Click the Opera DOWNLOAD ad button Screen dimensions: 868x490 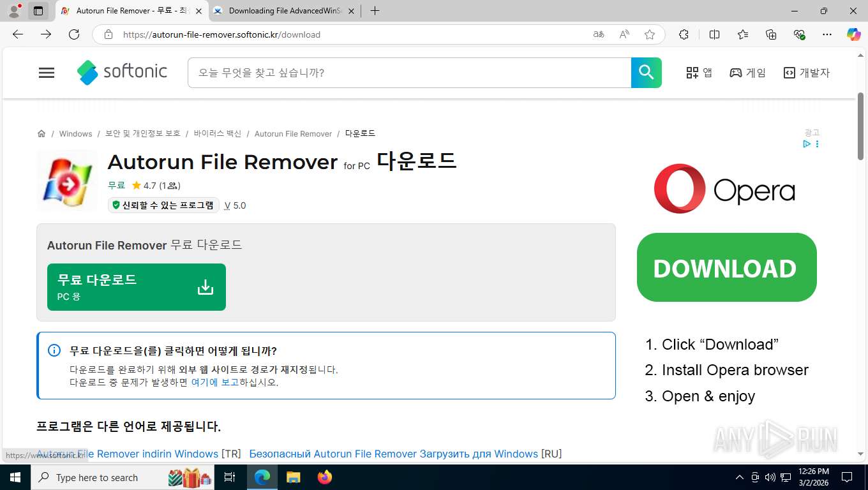pos(727,267)
